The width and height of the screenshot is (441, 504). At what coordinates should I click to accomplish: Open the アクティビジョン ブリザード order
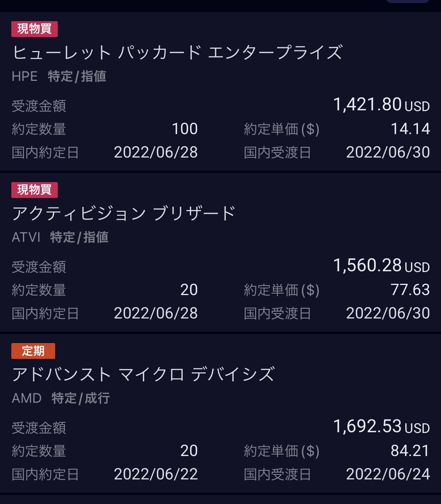(x=123, y=213)
